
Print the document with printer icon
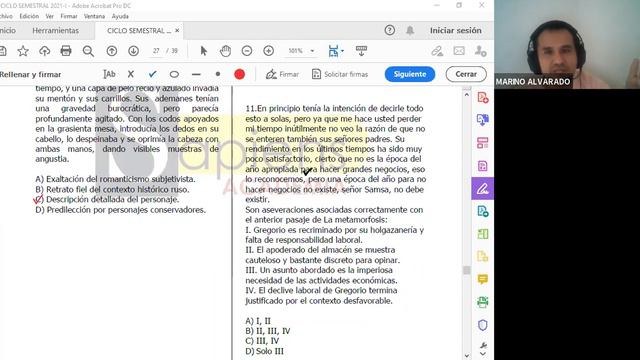click(x=66, y=51)
